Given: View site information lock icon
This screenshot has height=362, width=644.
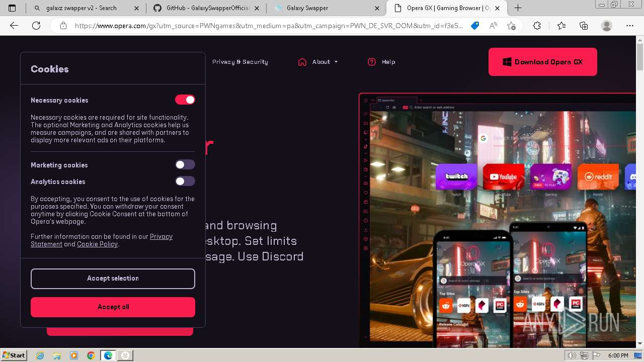Looking at the screenshot, I should click(63, 26).
